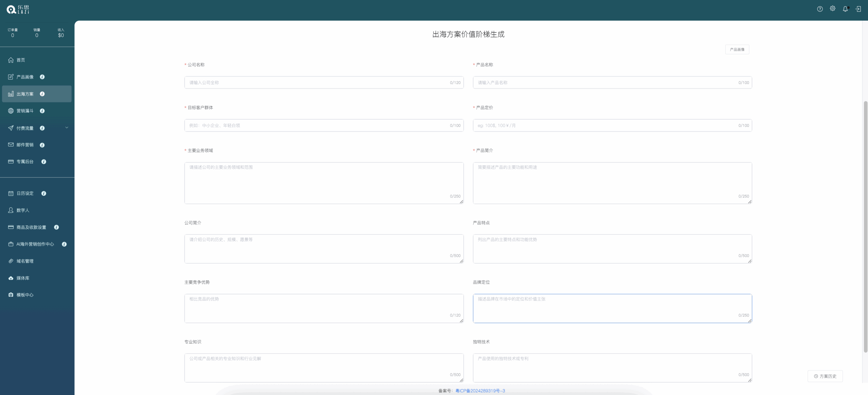Expand the 付费流量 submenu chevron
868x395 pixels.
67,128
